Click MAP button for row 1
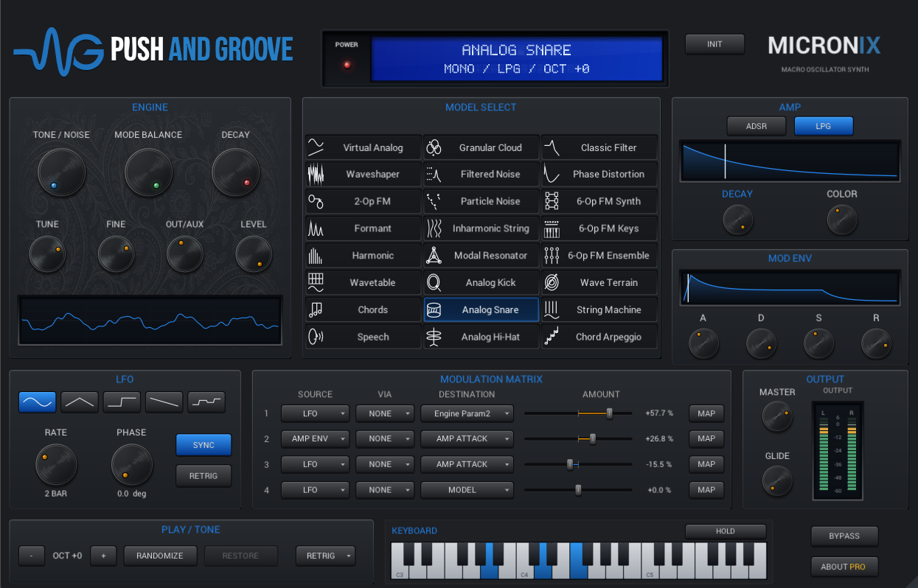This screenshot has height=588, width=918. 706,413
